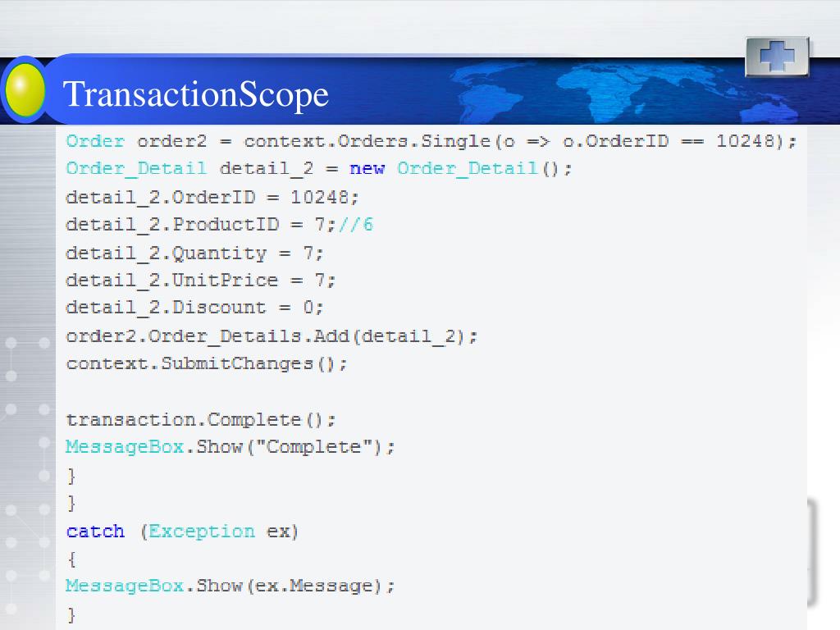Screen dimensions: 840x630
Task: Click the 'new Order_Detail()' declaration line
Action: click(319, 169)
